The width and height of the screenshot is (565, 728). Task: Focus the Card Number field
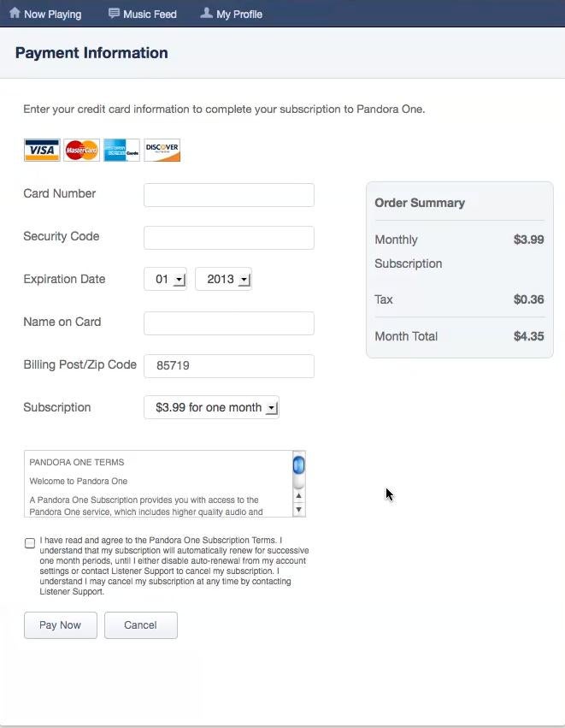pyautogui.click(x=229, y=195)
